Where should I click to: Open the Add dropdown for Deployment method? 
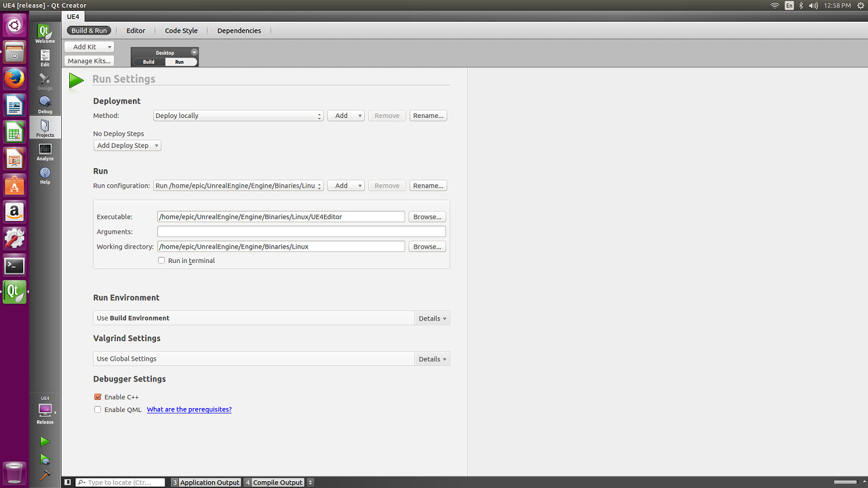click(346, 116)
